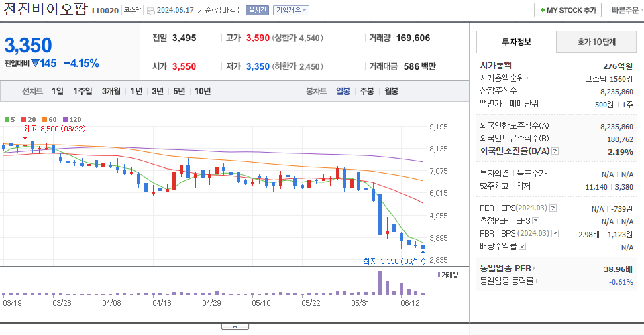Click the -4.15% change rate
Viewport: 644px width, 335px height.
point(81,63)
